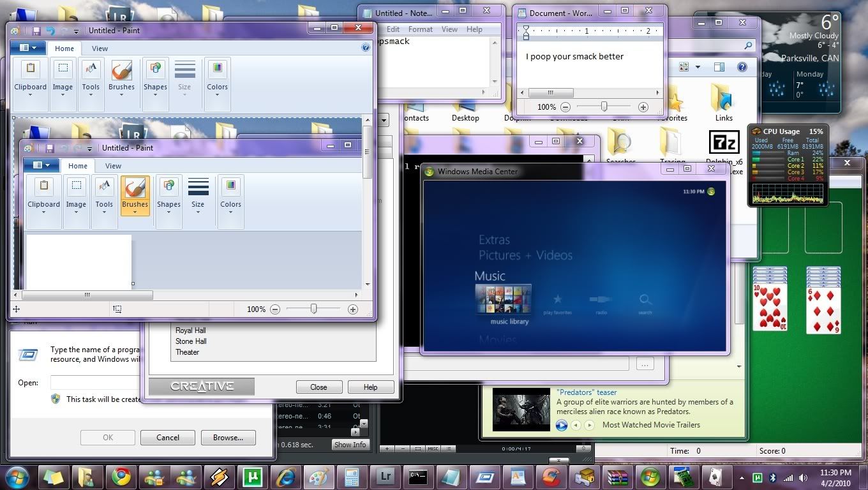Image resolution: width=868 pixels, height=490 pixels.
Task: Select Theater in Creative list
Action: pos(187,352)
